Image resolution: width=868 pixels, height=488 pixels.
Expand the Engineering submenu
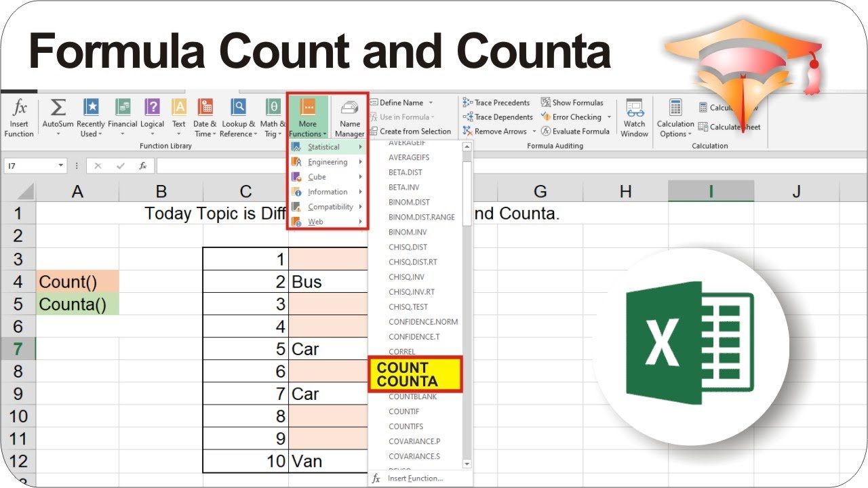(327, 162)
